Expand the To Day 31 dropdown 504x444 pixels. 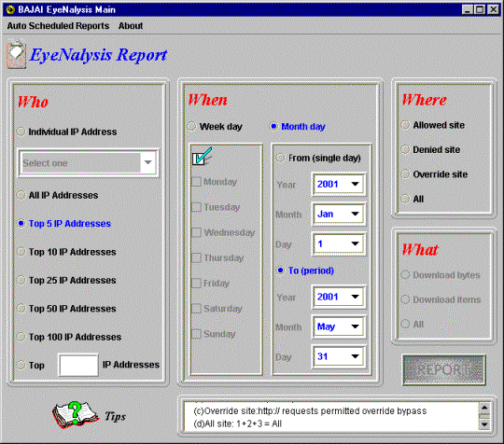pos(339,356)
